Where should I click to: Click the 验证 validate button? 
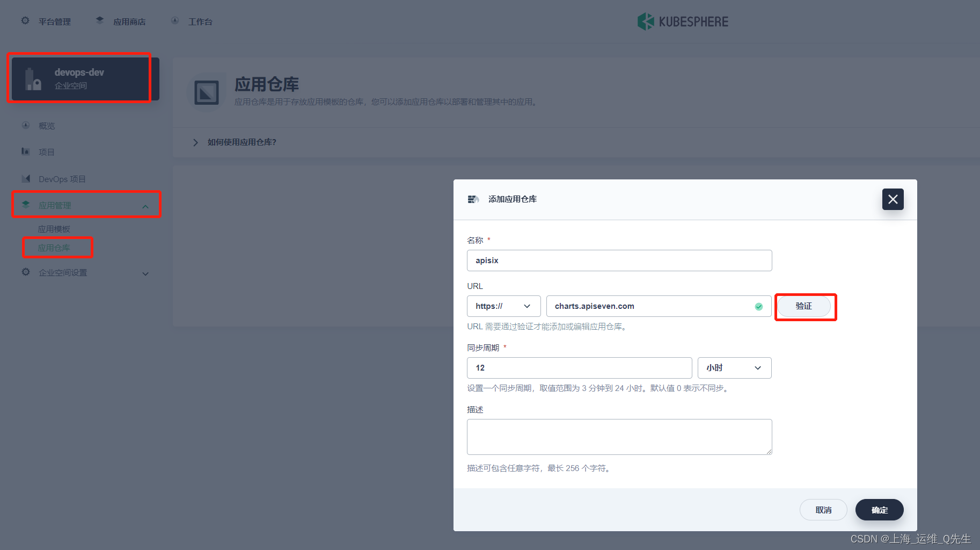804,306
